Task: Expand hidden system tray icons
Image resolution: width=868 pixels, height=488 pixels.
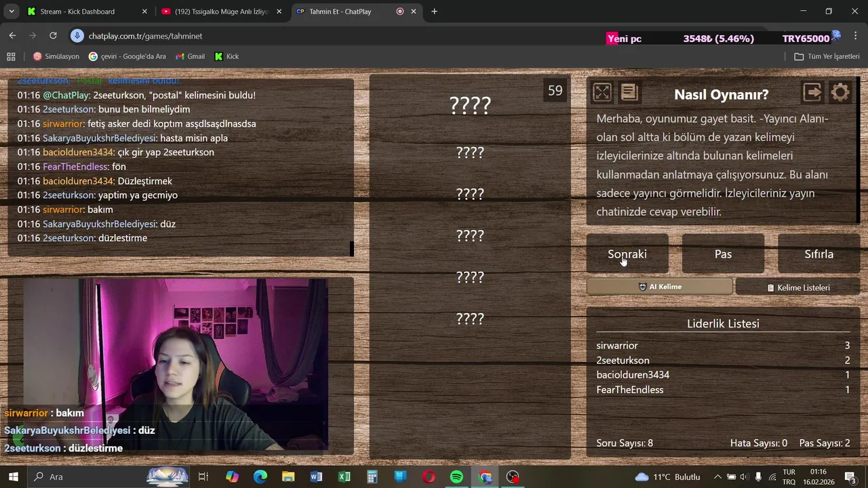Action: pyautogui.click(x=717, y=477)
